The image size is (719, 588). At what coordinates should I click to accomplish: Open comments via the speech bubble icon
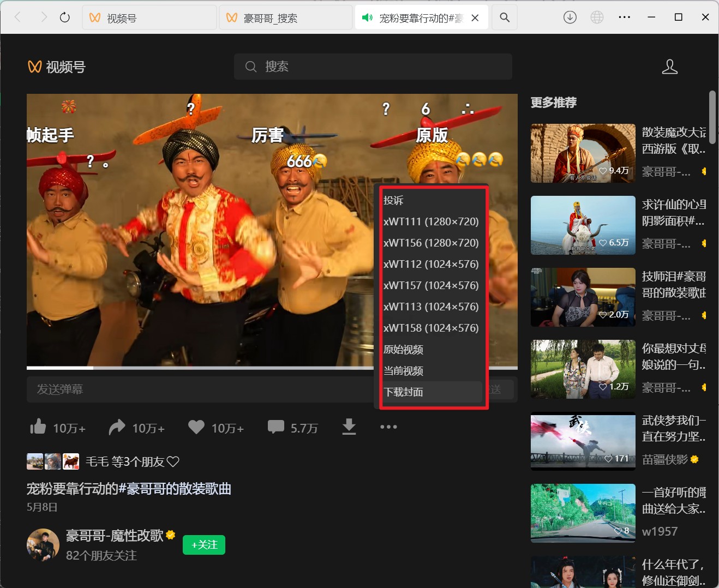[277, 427]
